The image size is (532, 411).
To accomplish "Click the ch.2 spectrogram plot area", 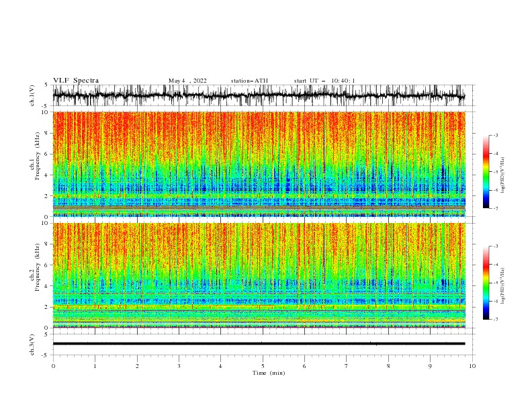I will [259, 275].
